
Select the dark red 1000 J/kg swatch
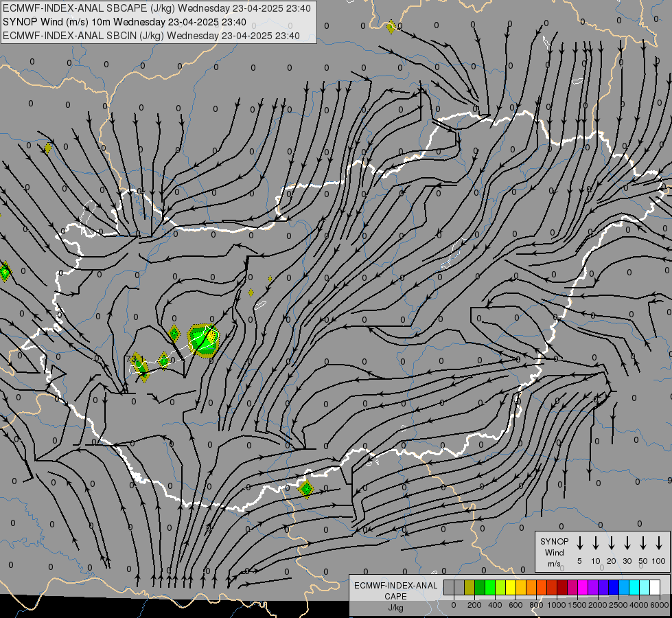click(562, 587)
